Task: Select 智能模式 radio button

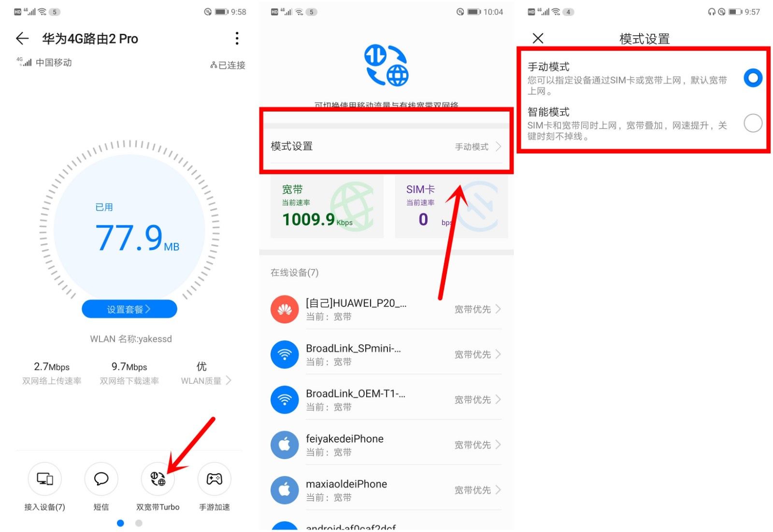Action: [753, 123]
